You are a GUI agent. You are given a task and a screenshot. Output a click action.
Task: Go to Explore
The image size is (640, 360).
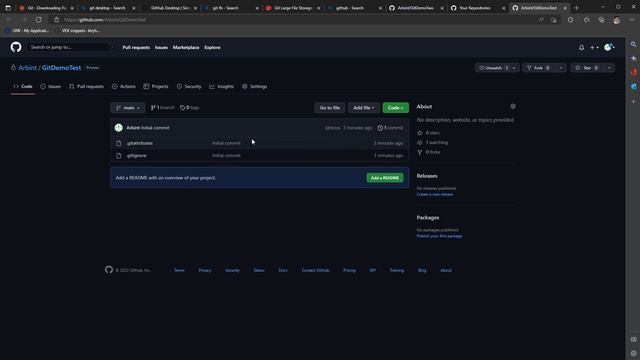point(212,47)
